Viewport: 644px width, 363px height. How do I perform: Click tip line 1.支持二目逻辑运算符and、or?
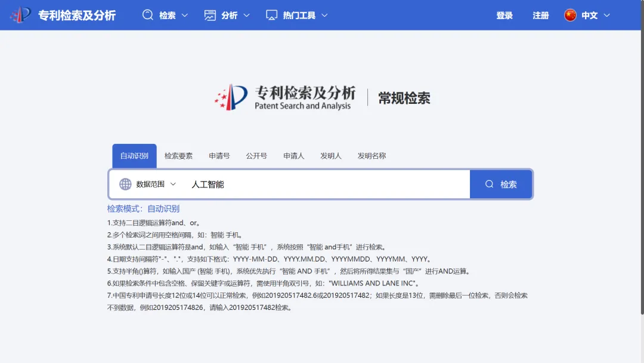tap(154, 223)
